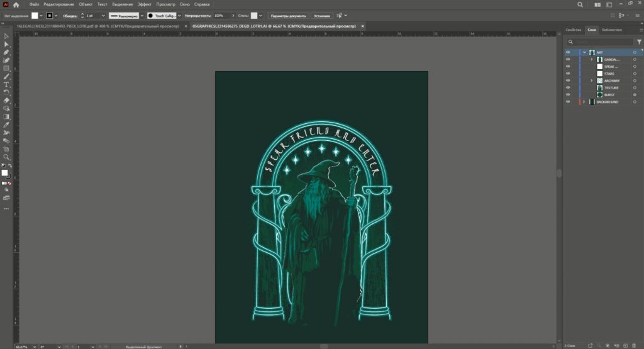Select the Selection arrow tool
The width and height of the screenshot is (644, 349).
pyautogui.click(x=6, y=36)
